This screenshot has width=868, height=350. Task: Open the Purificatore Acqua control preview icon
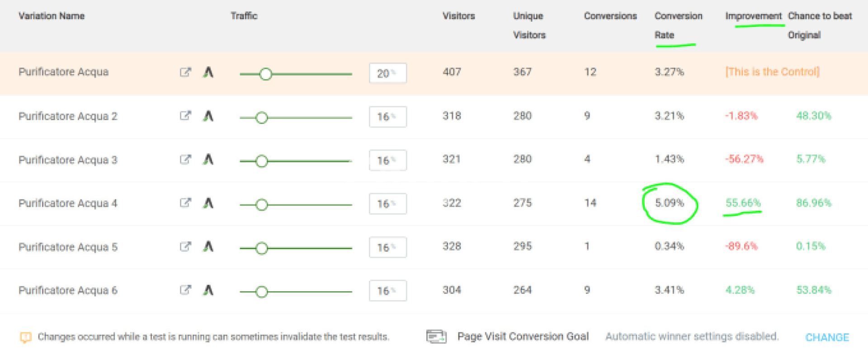(185, 72)
